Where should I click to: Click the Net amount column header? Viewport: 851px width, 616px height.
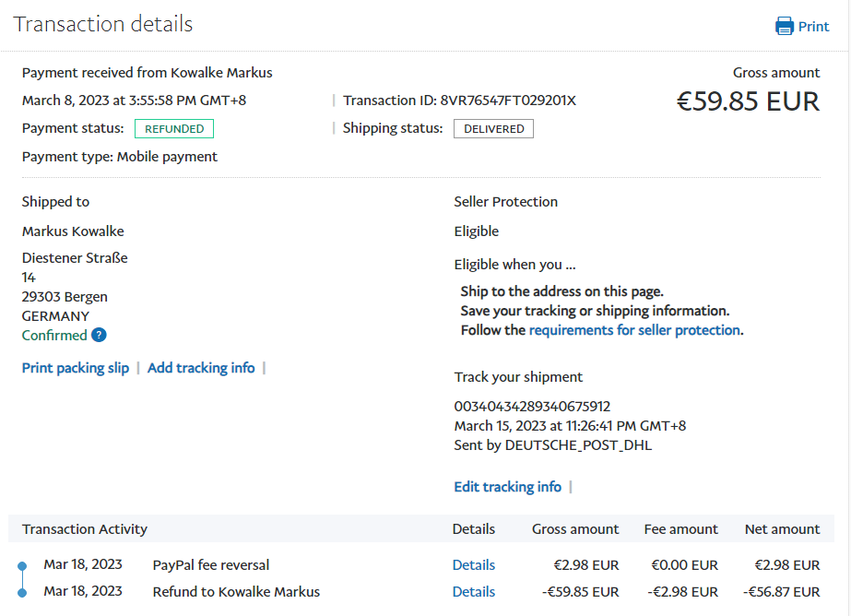pyautogui.click(x=782, y=529)
